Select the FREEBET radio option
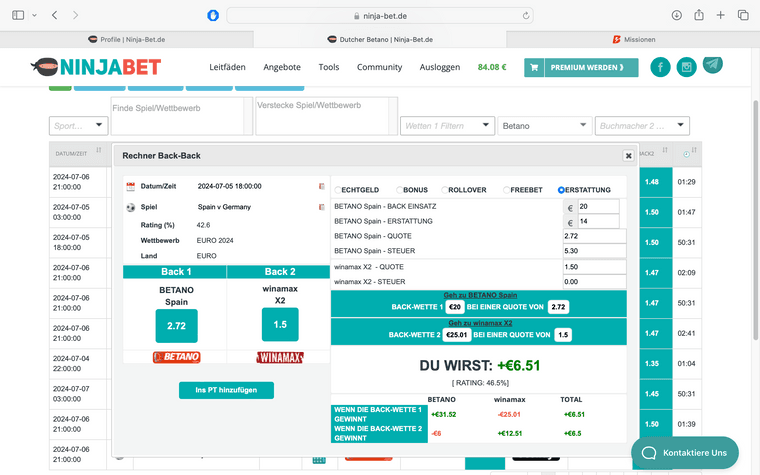760x475 pixels. pyautogui.click(x=507, y=190)
